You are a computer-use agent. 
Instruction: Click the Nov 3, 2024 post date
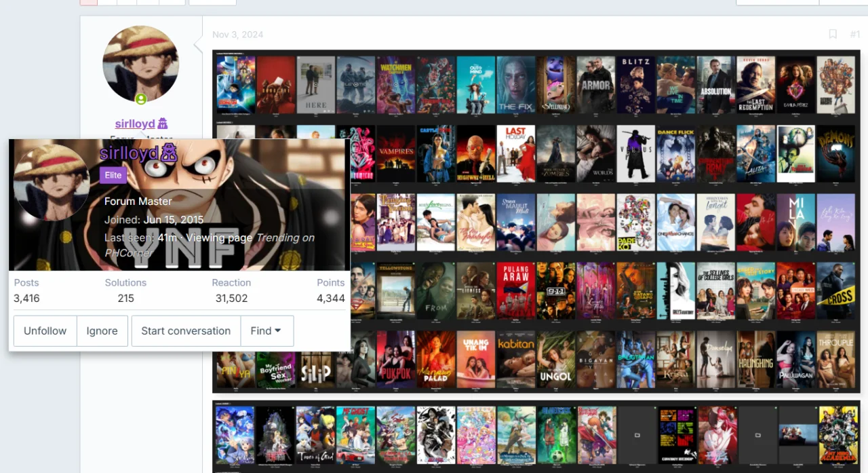(x=238, y=35)
